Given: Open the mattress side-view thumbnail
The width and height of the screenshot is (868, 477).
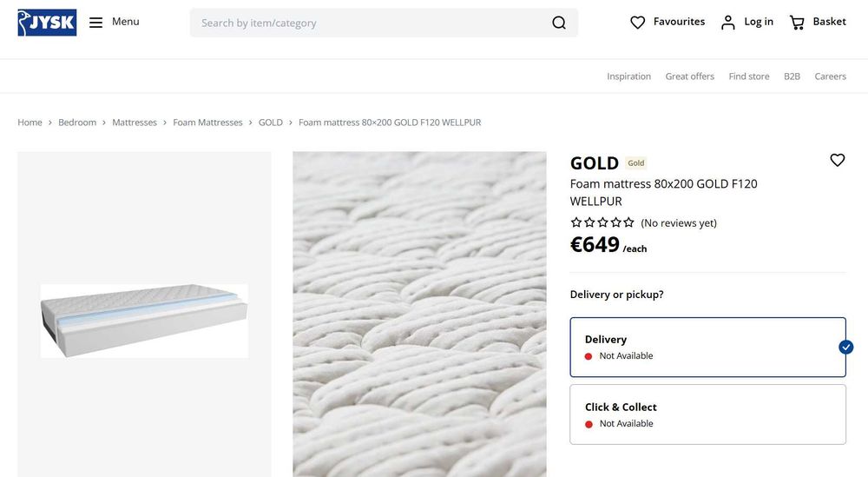Looking at the screenshot, I should 144,320.
